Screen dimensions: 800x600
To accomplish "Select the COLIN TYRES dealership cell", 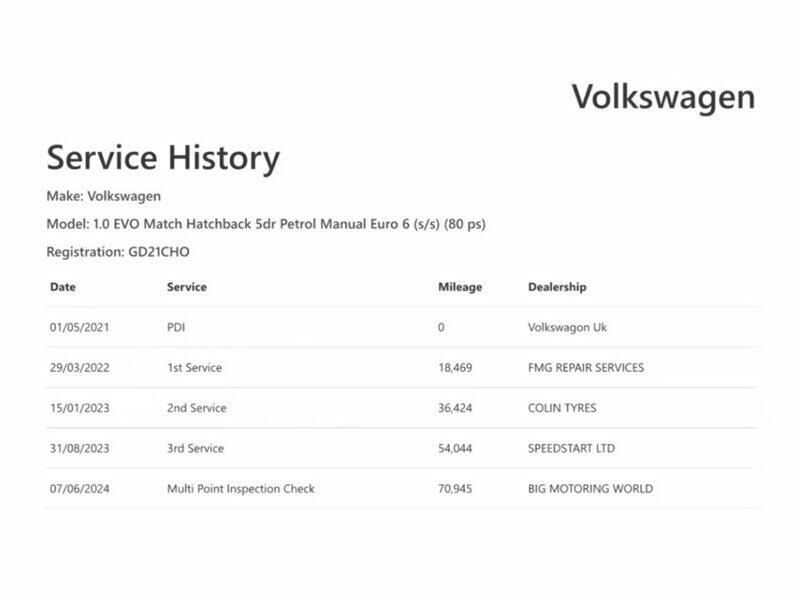I will (x=562, y=408).
